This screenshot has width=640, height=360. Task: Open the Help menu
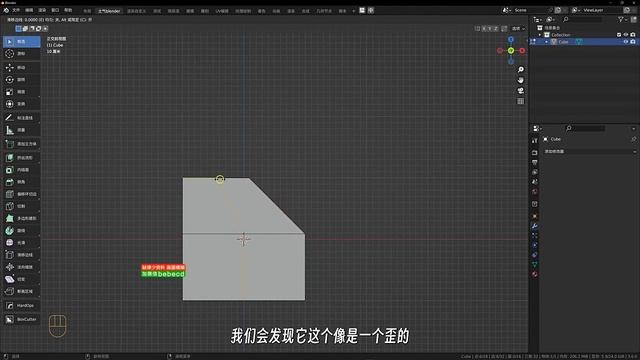coord(68,10)
